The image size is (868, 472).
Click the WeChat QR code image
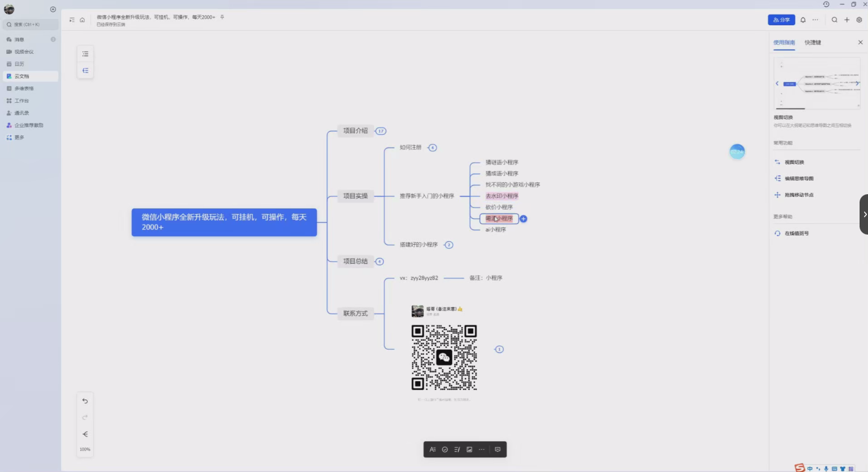[444, 358]
